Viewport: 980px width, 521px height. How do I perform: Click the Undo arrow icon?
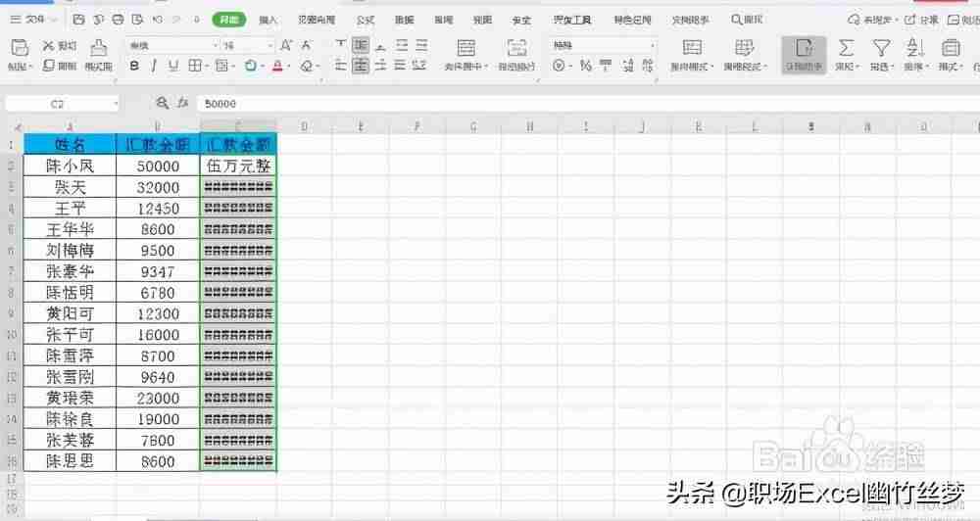(x=158, y=20)
